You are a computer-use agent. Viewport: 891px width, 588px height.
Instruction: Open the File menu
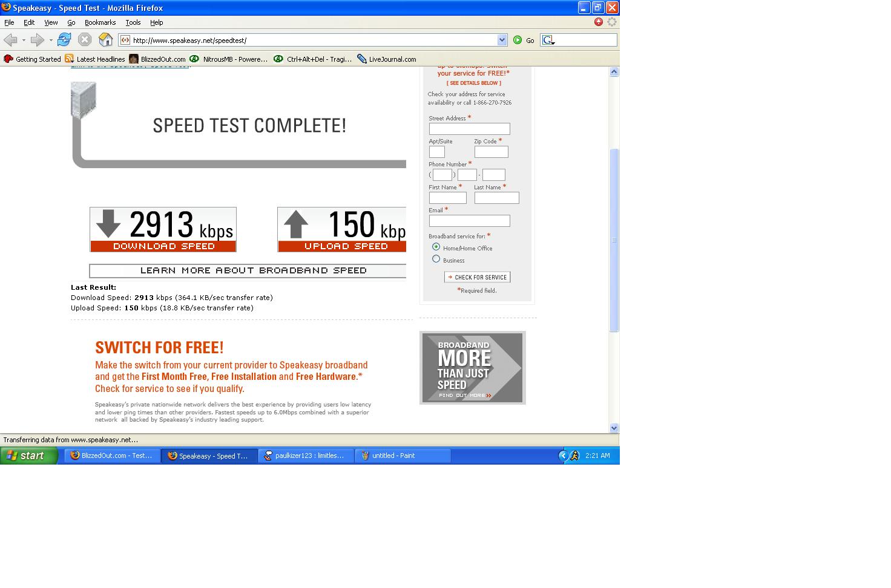pos(9,22)
